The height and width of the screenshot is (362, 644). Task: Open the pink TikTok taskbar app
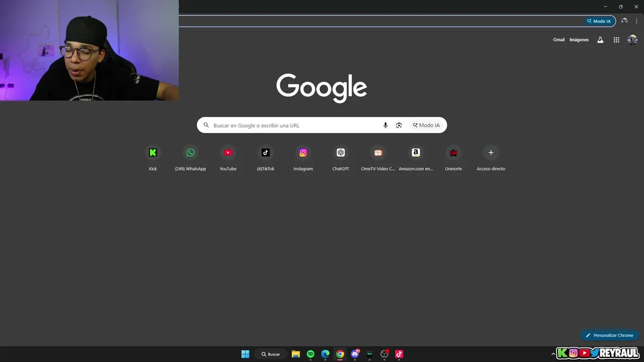pos(399,354)
